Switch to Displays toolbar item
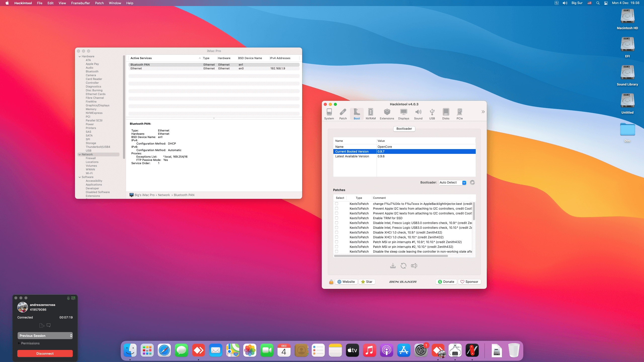Screen dimensions: 644x362 point(404,114)
